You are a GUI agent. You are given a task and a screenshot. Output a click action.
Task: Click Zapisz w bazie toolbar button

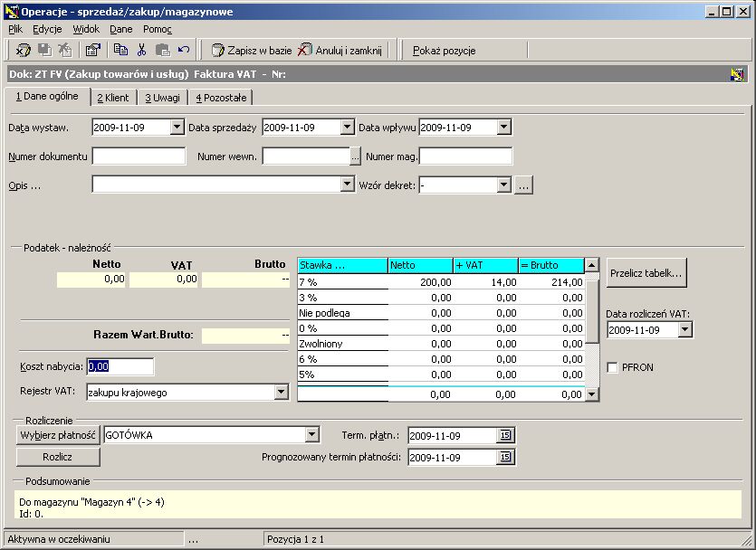tap(252, 50)
